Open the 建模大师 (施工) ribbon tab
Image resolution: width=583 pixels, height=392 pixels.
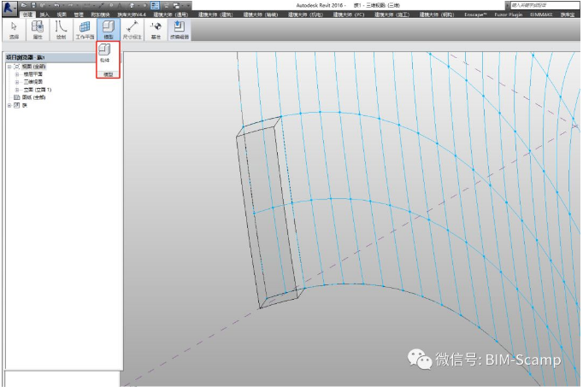tap(392, 15)
